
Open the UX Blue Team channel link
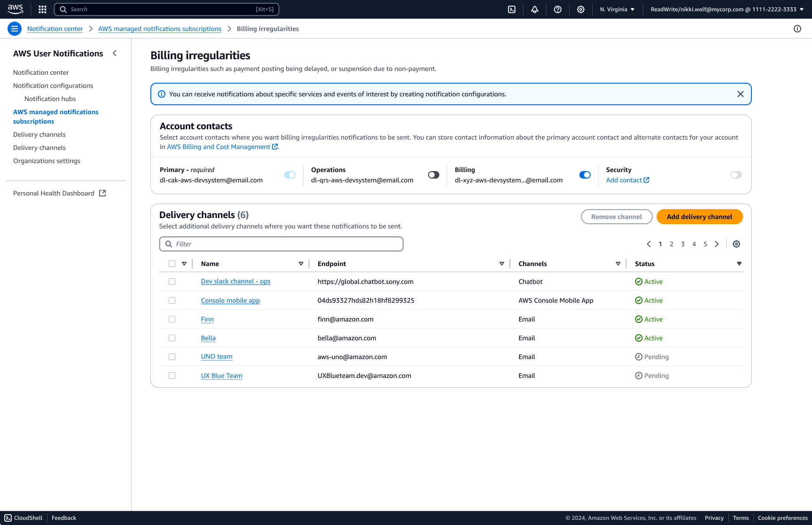pyautogui.click(x=222, y=376)
